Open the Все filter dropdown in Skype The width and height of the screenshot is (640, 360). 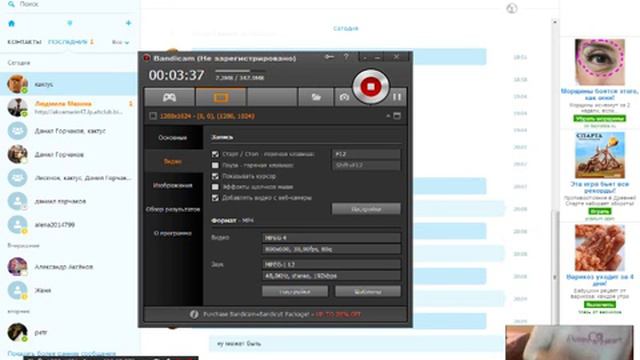120,42
